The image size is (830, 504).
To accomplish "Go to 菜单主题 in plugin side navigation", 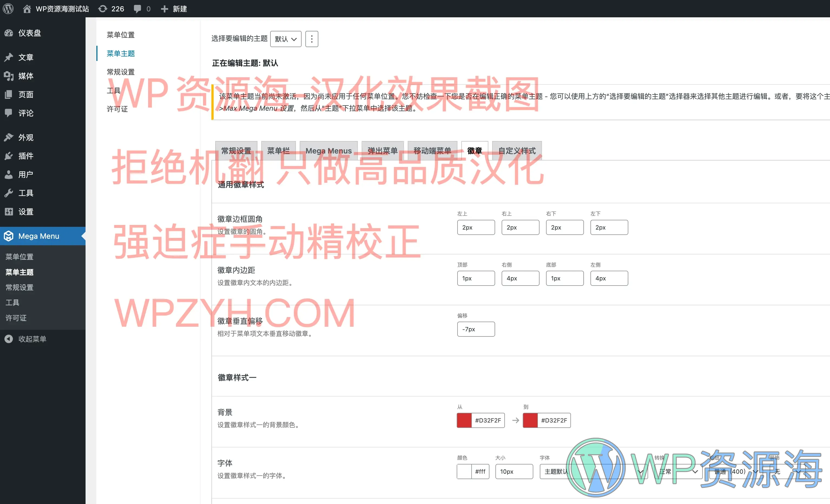I will (x=120, y=53).
